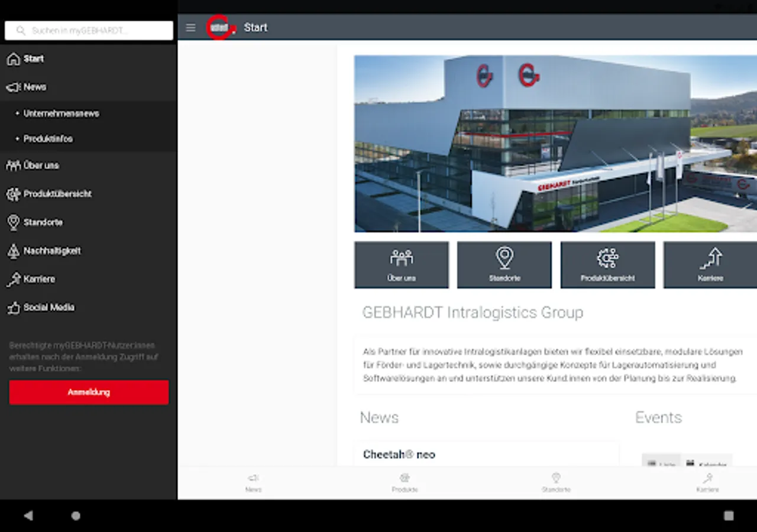
Task: Click the GEBHARDT logo in the header
Action: 221,28
